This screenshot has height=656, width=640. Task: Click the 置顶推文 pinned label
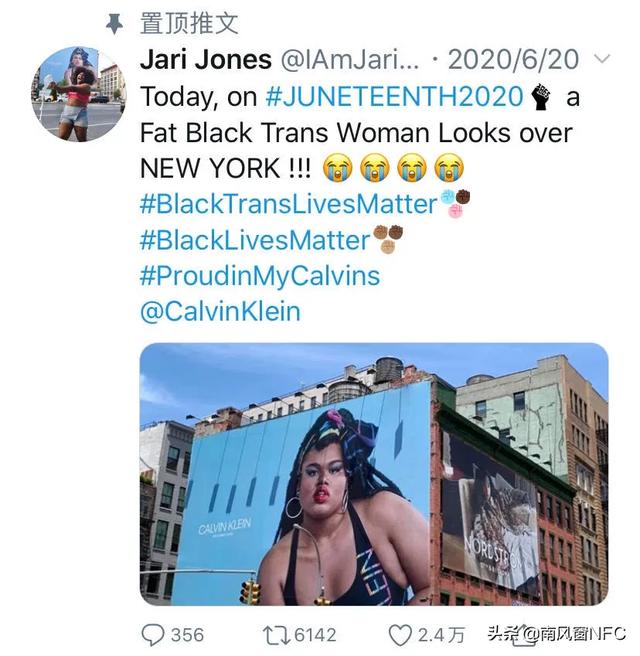click(x=189, y=23)
